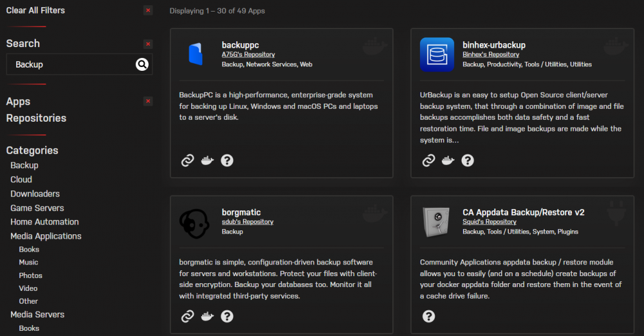This screenshot has height=336, width=644.
Task: Click 'Backup, Tools / Utilities, System, Plugins' text
Action: [520, 232]
